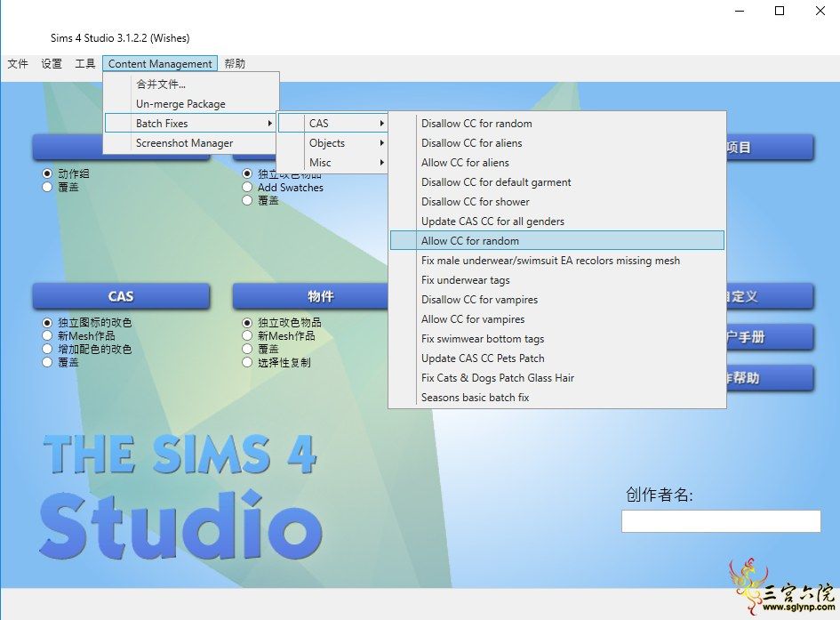
Task: Select Allow CC for random
Action: point(557,240)
